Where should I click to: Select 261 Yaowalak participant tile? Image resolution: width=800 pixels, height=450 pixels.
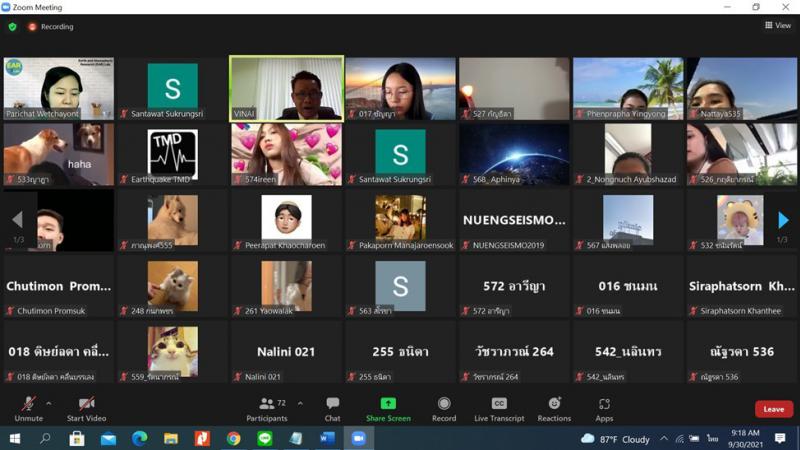[x=287, y=286]
